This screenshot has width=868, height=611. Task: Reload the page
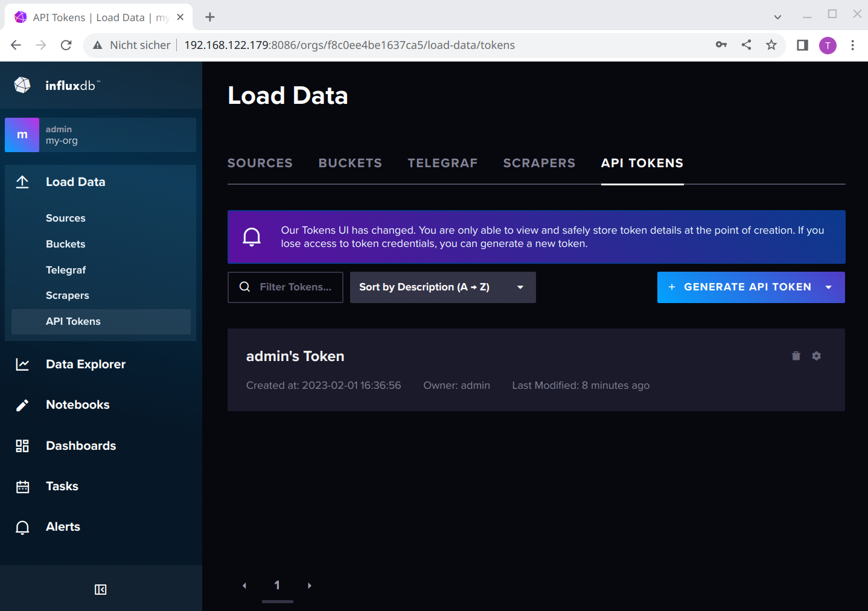[x=66, y=45]
